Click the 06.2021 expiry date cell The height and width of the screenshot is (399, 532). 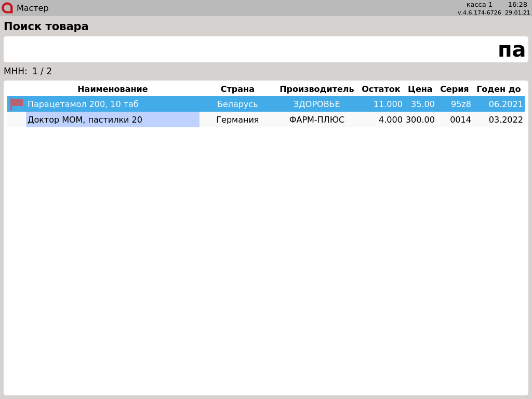click(x=506, y=104)
